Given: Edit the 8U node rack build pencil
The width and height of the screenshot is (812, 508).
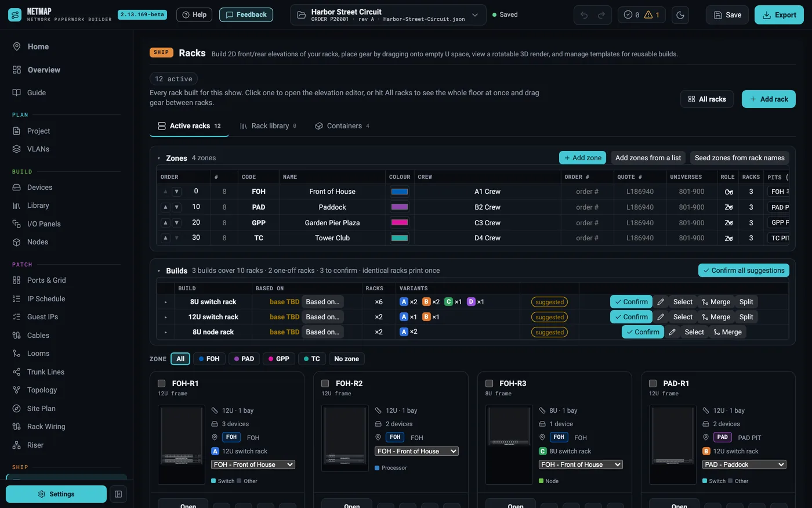Looking at the screenshot, I should [672, 332].
